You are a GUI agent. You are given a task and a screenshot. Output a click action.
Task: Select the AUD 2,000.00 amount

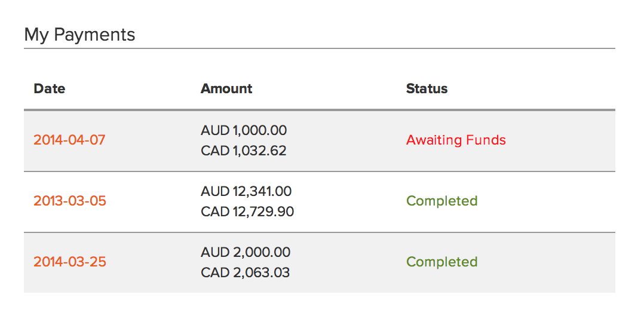[x=246, y=252]
